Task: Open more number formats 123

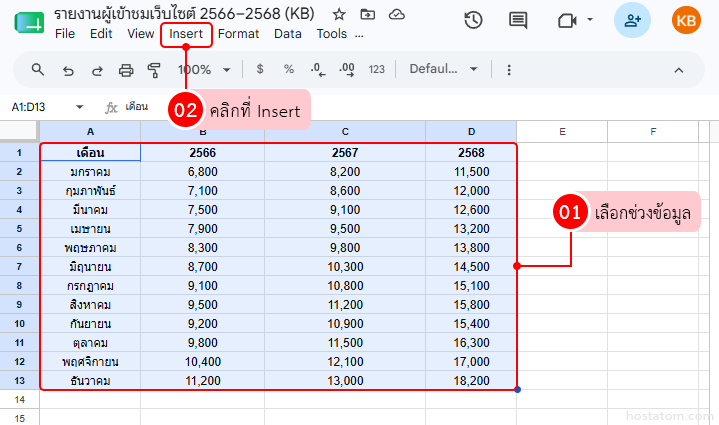Action: coord(376,70)
